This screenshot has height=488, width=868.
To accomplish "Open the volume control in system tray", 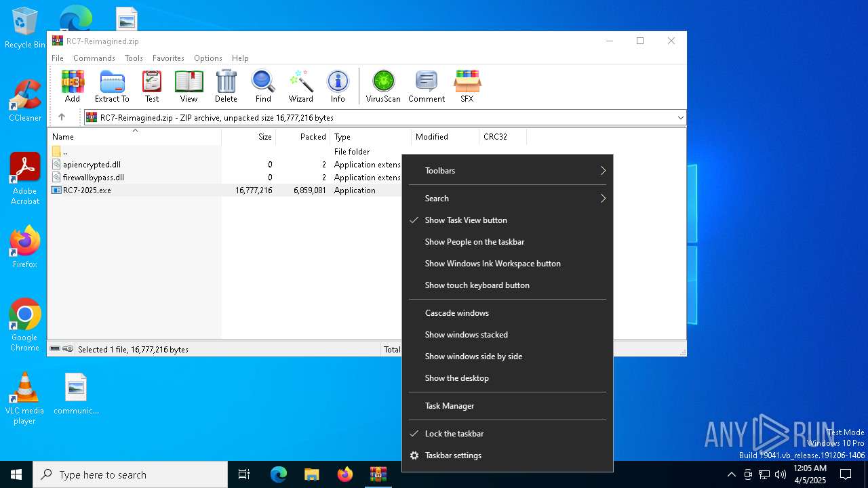I will [781, 474].
